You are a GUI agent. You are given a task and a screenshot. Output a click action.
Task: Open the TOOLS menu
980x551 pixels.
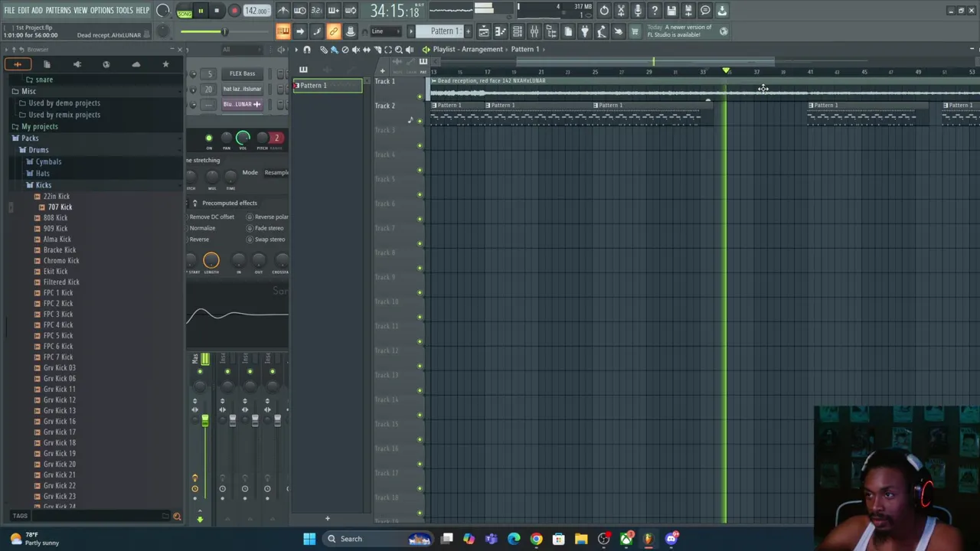coord(124,11)
